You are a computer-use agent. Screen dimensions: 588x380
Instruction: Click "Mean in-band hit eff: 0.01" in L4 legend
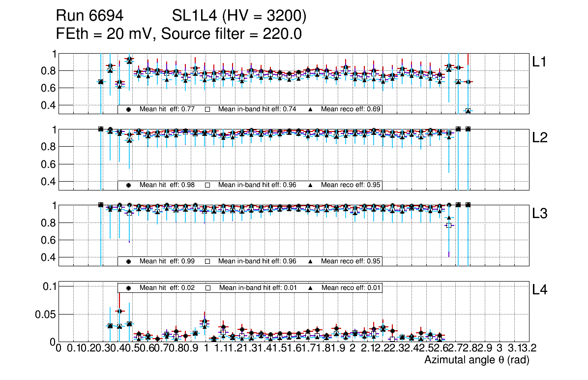(x=257, y=287)
